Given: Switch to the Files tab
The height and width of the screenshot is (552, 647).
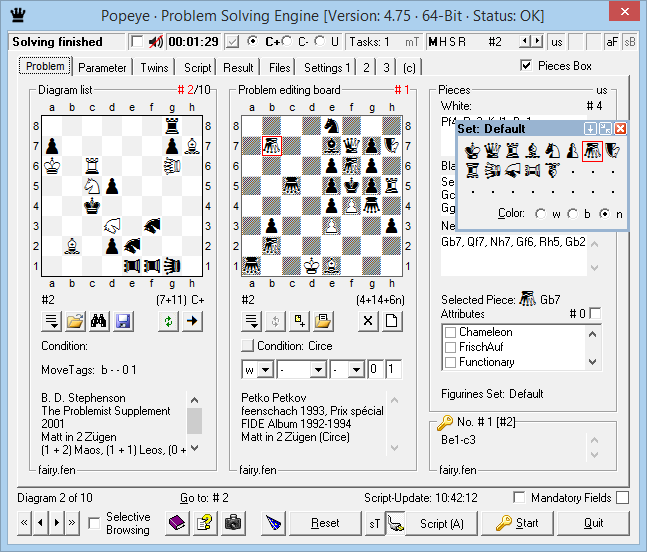Looking at the screenshot, I should pyautogui.click(x=279, y=67).
